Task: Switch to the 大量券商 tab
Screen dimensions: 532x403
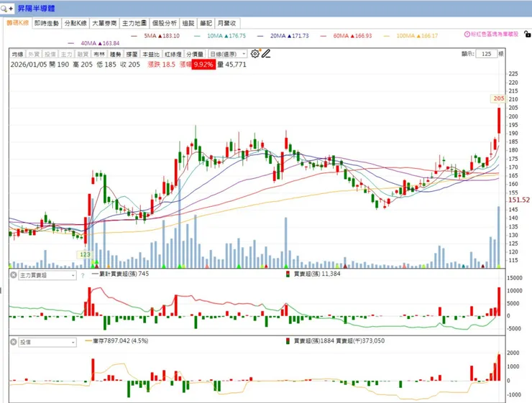Action: [104, 23]
